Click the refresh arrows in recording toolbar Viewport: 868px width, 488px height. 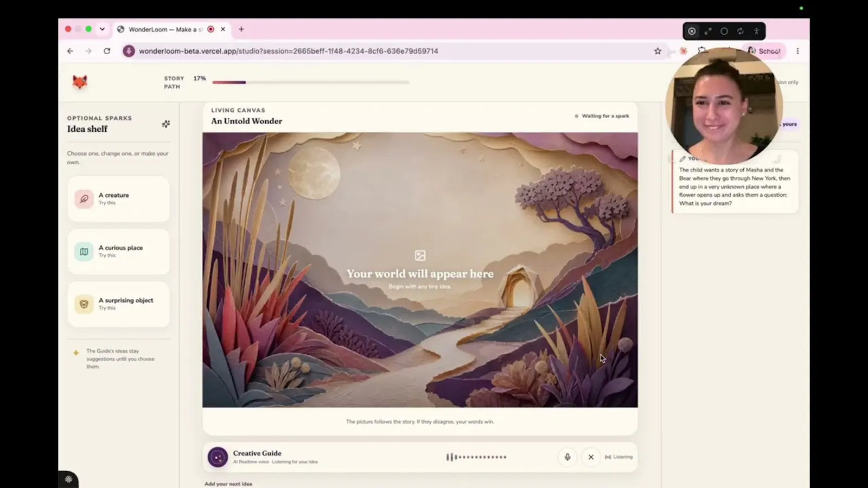click(741, 31)
